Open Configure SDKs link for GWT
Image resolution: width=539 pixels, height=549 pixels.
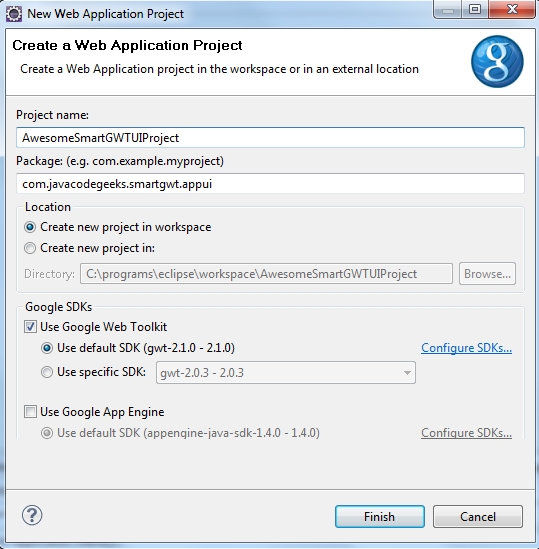466,348
